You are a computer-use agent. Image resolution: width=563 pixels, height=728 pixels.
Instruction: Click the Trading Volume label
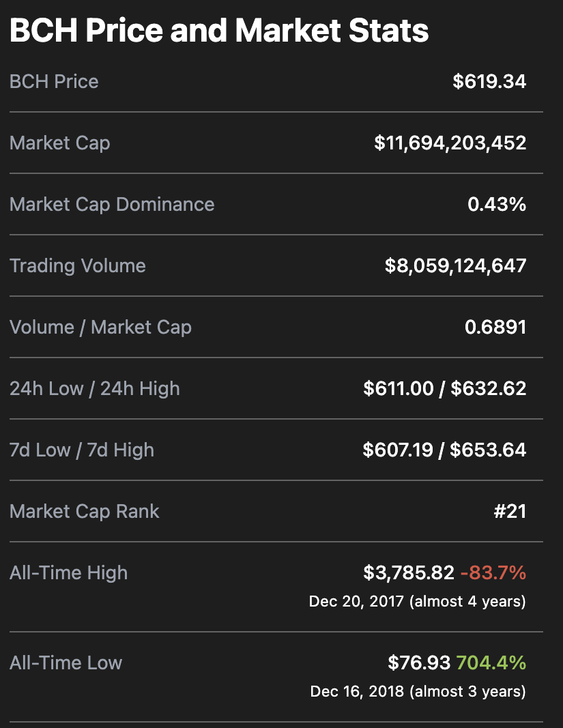(x=78, y=265)
